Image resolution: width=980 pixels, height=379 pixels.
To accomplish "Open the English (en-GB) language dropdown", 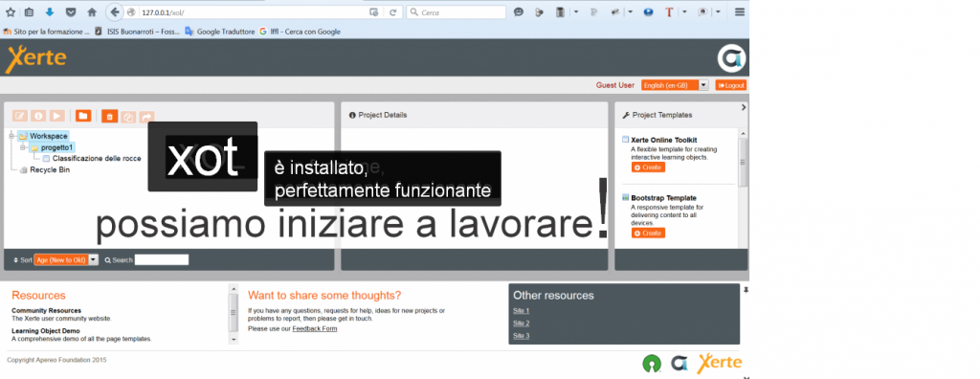I will (x=675, y=85).
